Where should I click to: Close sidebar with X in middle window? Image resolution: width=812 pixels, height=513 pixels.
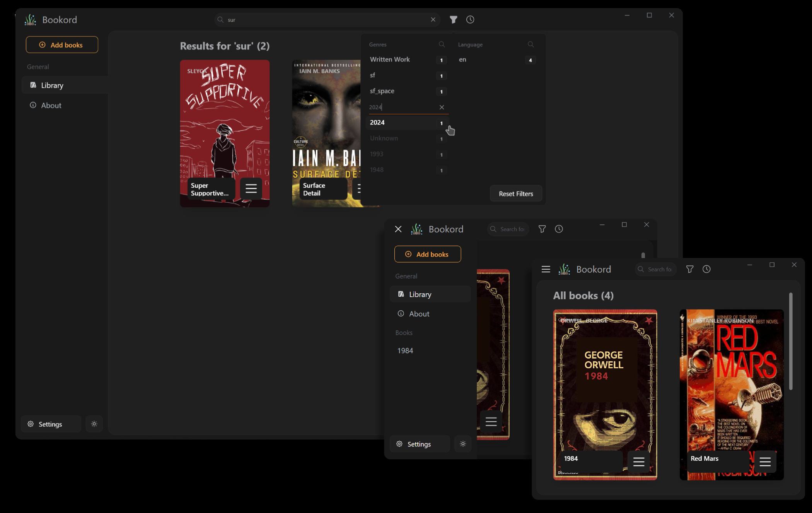[398, 229]
